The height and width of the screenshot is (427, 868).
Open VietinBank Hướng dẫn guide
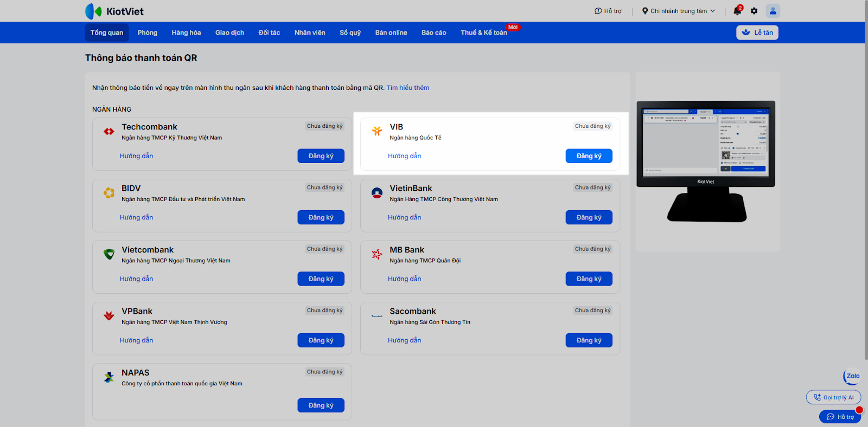coord(405,217)
